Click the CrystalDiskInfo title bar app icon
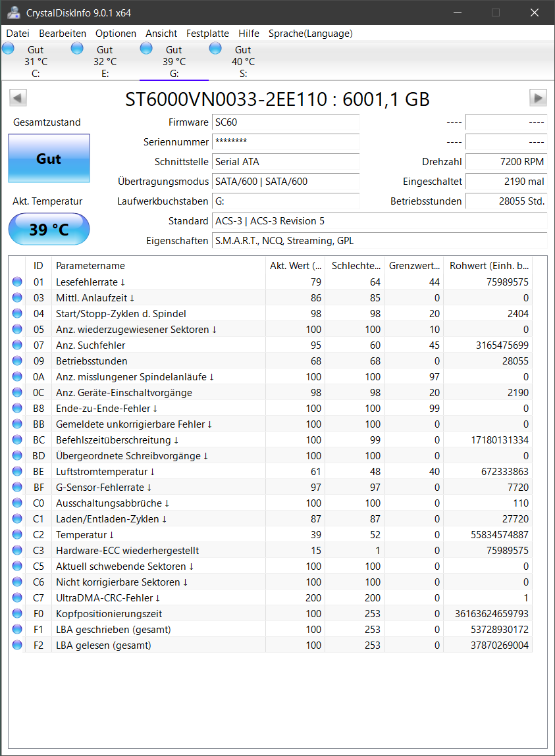This screenshot has width=555, height=756. pyautogui.click(x=14, y=13)
